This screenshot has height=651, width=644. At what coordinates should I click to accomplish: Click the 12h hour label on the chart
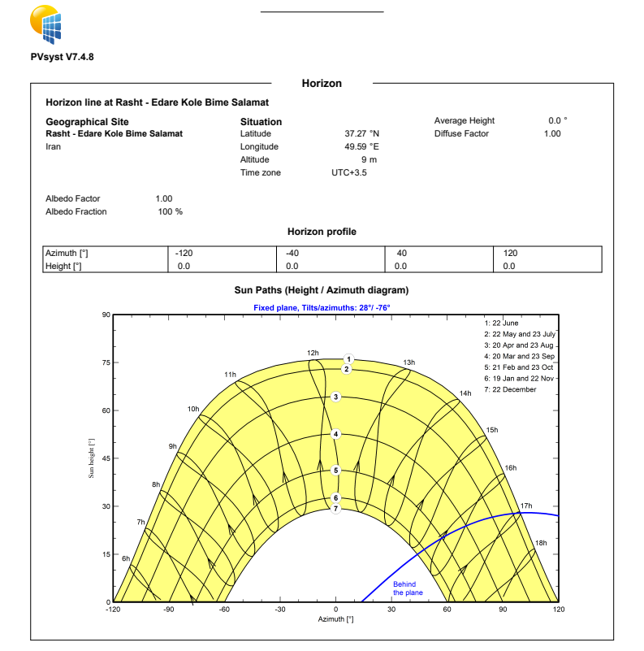pyautogui.click(x=313, y=353)
